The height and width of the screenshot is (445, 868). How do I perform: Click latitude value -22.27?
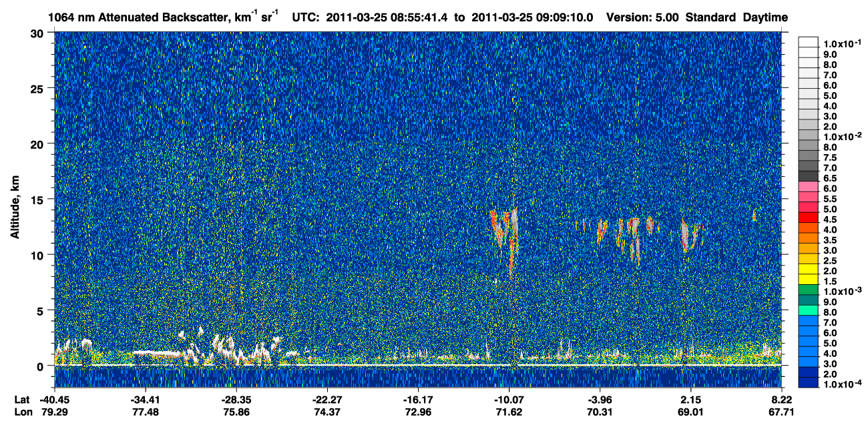click(x=327, y=400)
